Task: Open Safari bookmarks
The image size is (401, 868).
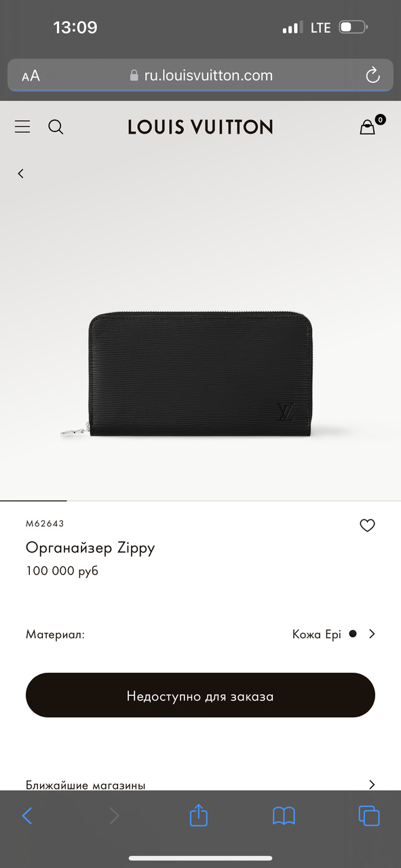Action: pos(284,816)
